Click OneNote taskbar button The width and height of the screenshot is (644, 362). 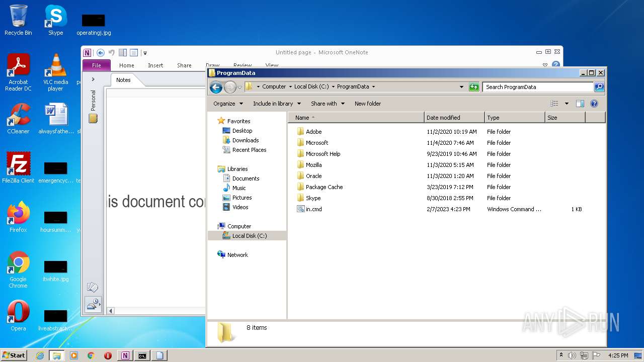tap(125, 355)
